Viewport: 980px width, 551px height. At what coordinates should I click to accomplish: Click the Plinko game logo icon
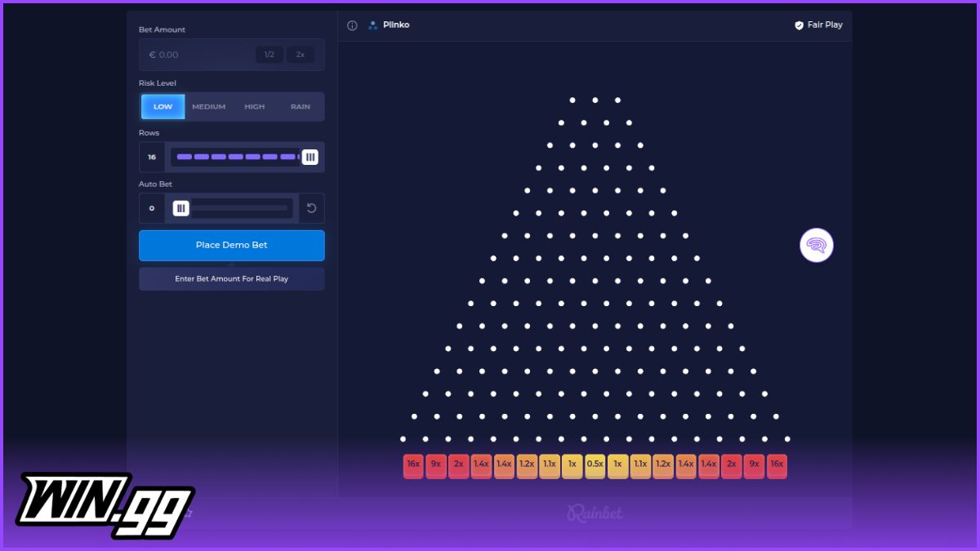[373, 25]
